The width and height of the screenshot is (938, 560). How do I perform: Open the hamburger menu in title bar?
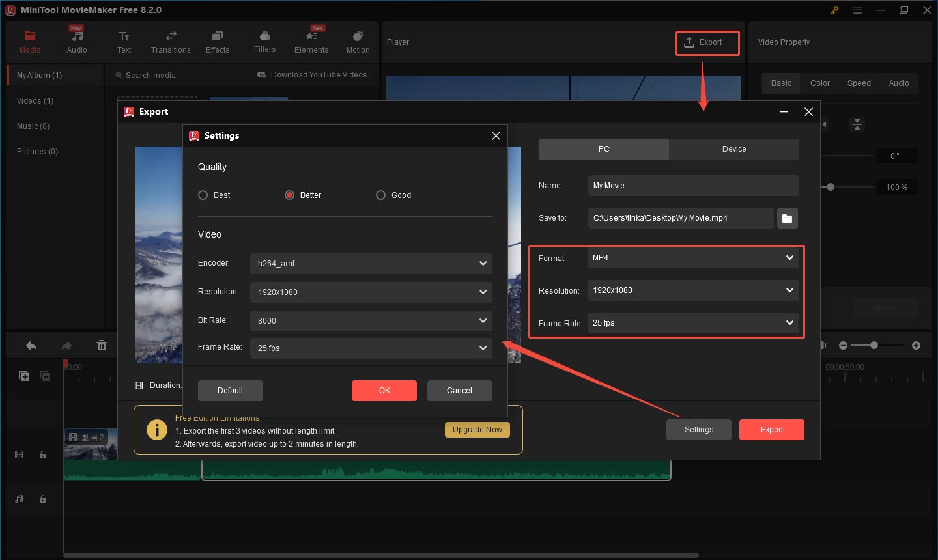(x=857, y=10)
